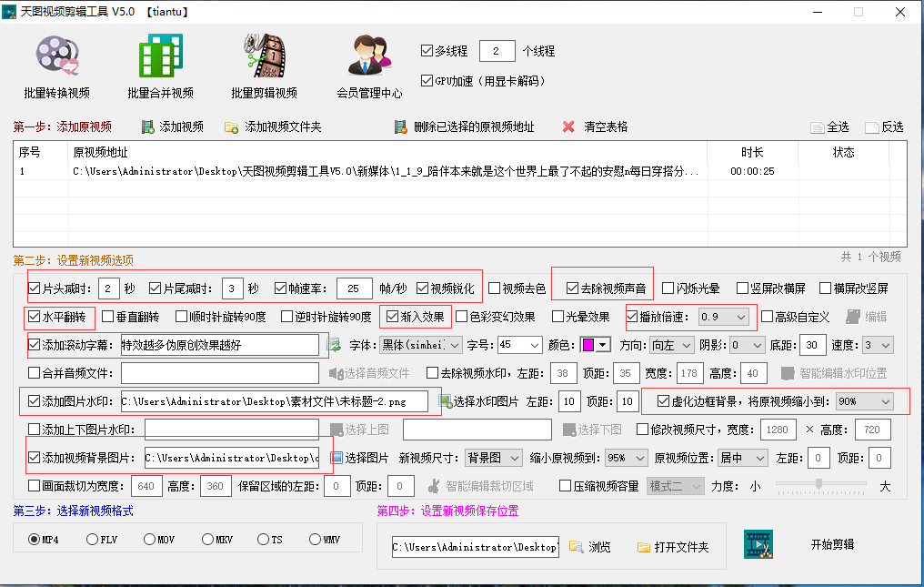Click the 添加滚动字幕 text input field

(x=219, y=345)
